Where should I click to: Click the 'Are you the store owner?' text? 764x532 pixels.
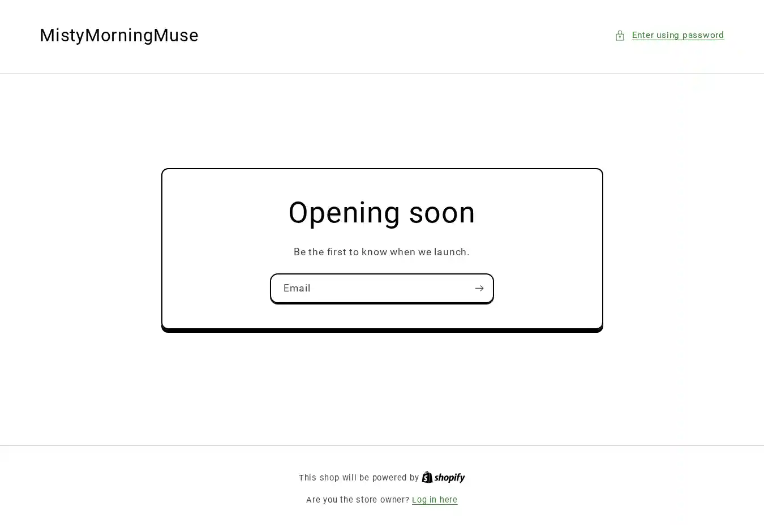pyautogui.click(x=357, y=500)
